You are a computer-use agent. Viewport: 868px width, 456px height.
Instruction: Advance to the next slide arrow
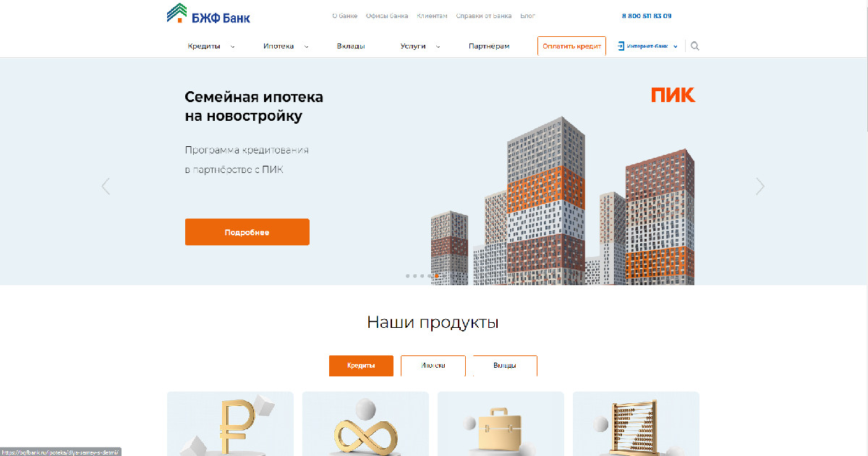click(x=760, y=186)
